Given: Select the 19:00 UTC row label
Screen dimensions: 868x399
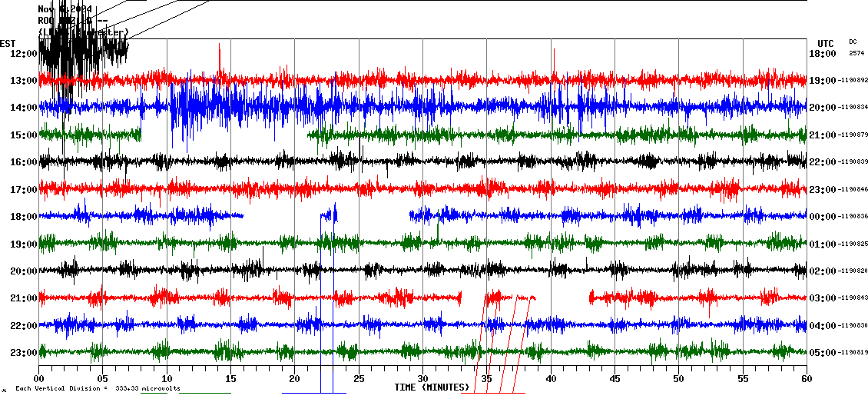Looking at the screenshot, I should 822,81.
